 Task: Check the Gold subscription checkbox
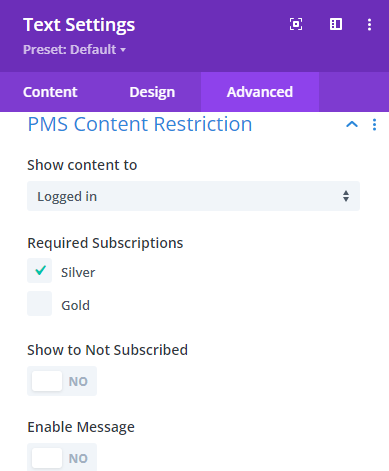[40, 303]
